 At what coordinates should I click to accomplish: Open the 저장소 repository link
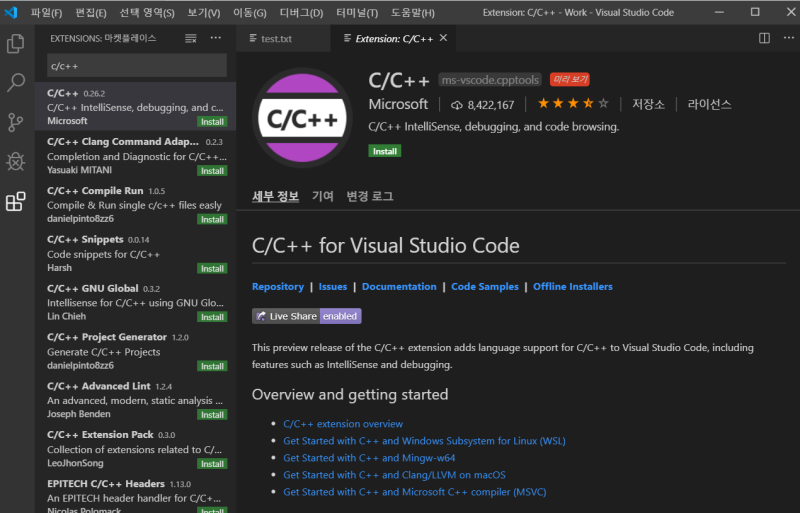pos(648,104)
